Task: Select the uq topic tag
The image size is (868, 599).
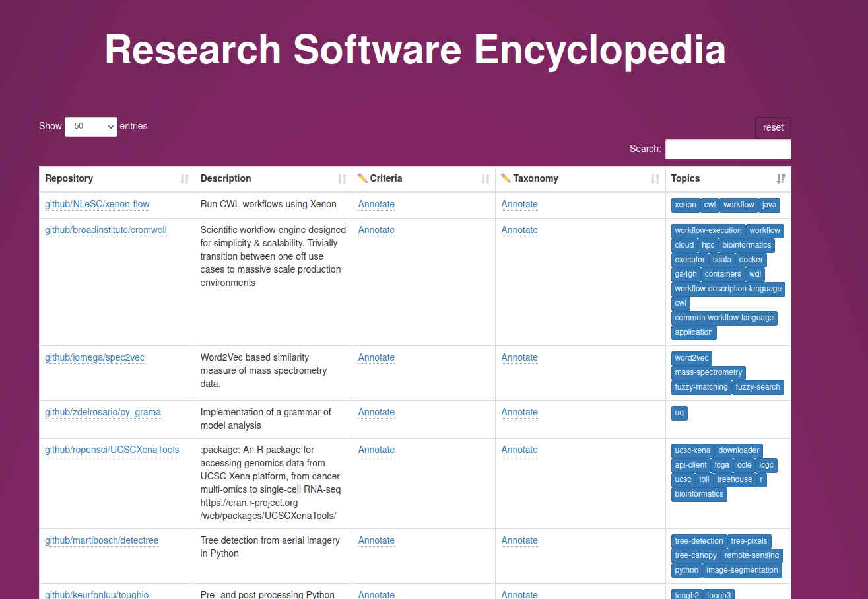Action: (x=679, y=413)
